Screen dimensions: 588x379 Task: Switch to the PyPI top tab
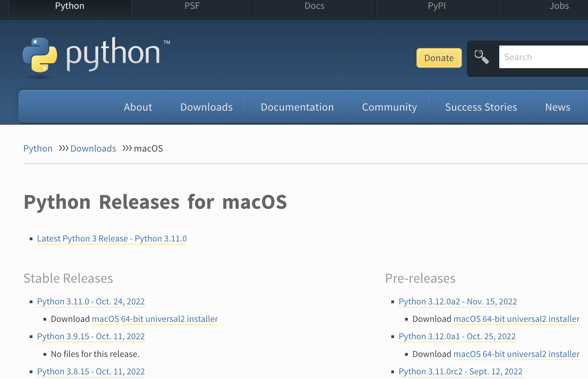coord(437,6)
